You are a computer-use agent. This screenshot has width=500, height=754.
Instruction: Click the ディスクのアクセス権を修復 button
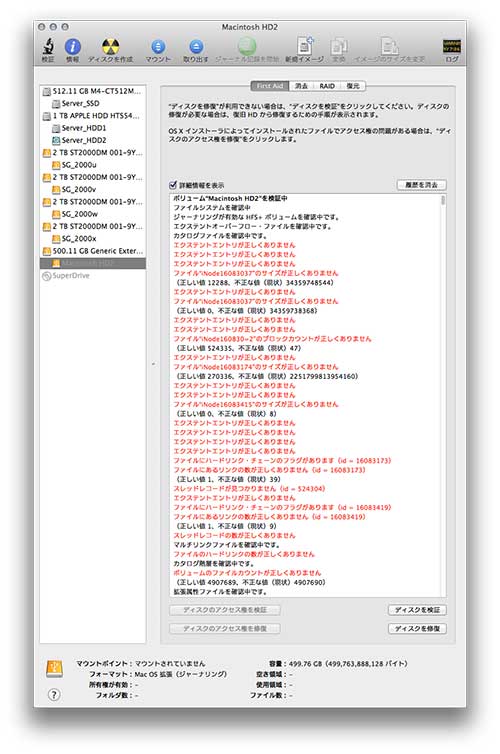(225, 628)
